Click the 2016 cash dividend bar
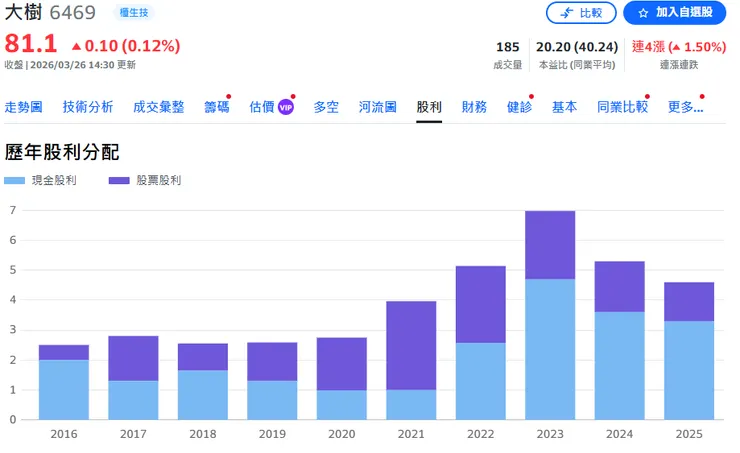 [64, 390]
